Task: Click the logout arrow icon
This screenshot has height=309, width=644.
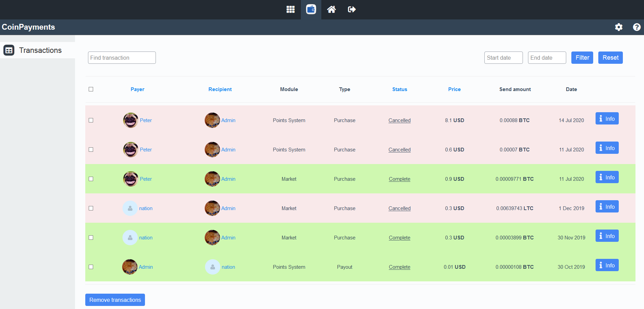Action: coord(352,10)
